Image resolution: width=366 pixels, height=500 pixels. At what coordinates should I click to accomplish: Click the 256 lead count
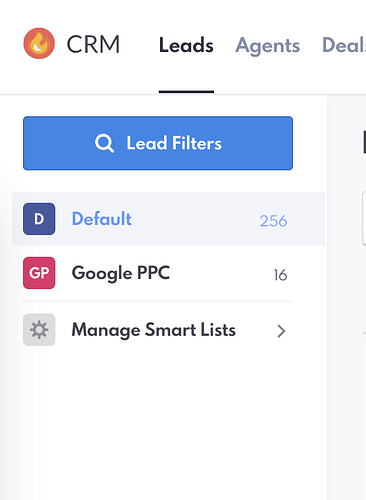tap(273, 221)
